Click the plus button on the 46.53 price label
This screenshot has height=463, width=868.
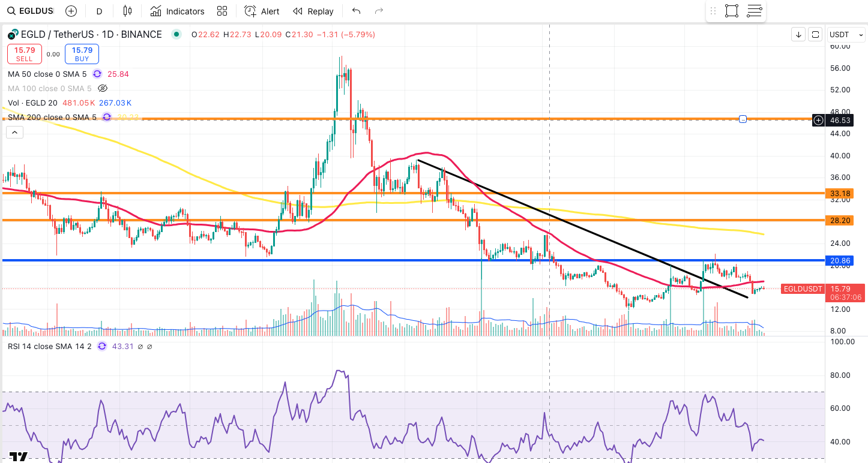click(818, 121)
